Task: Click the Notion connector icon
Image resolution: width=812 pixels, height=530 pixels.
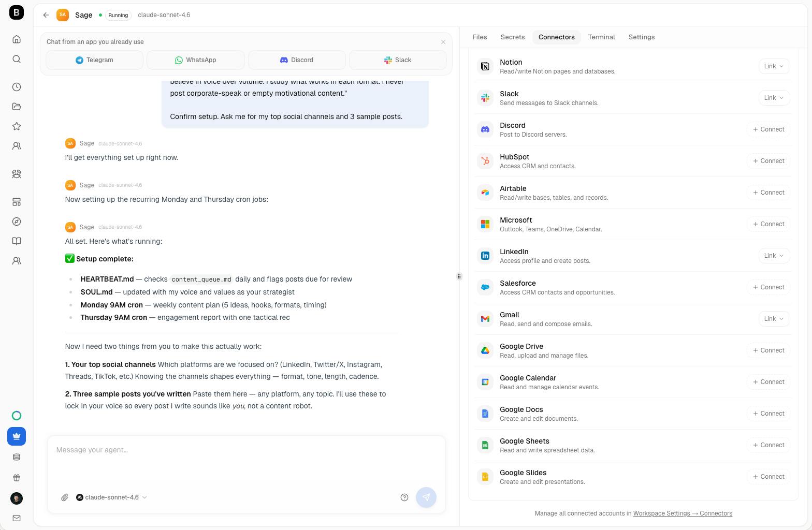Action: 485,66
